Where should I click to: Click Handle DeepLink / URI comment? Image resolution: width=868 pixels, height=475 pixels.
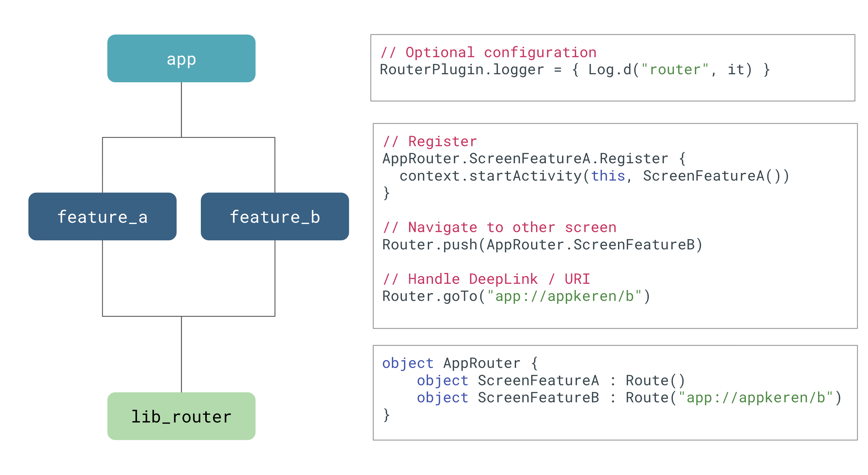pos(486,279)
